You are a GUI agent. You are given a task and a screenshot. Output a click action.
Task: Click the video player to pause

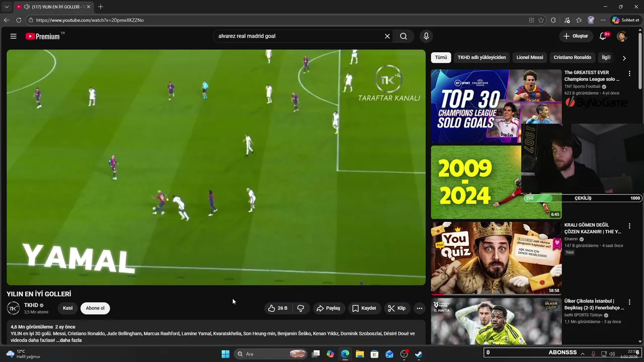tap(216, 167)
